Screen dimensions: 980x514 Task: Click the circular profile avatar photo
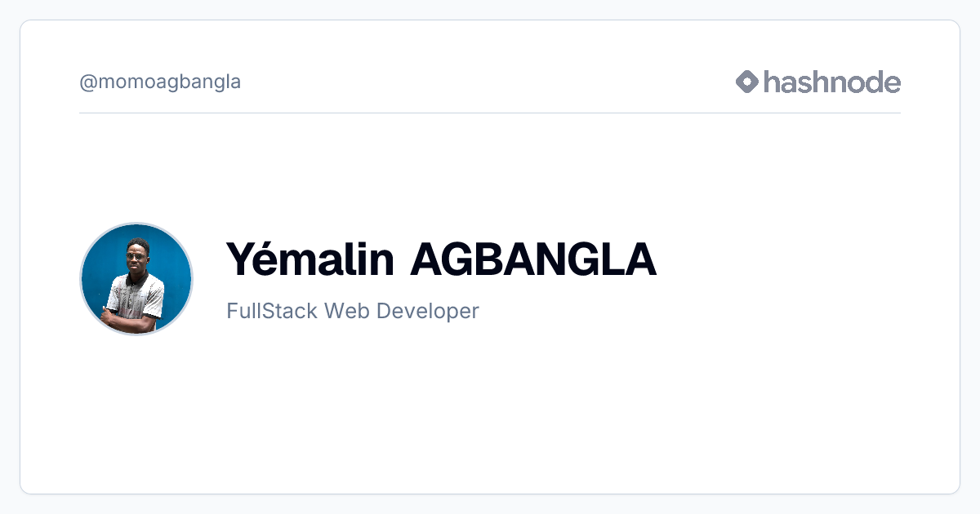click(x=136, y=279)
